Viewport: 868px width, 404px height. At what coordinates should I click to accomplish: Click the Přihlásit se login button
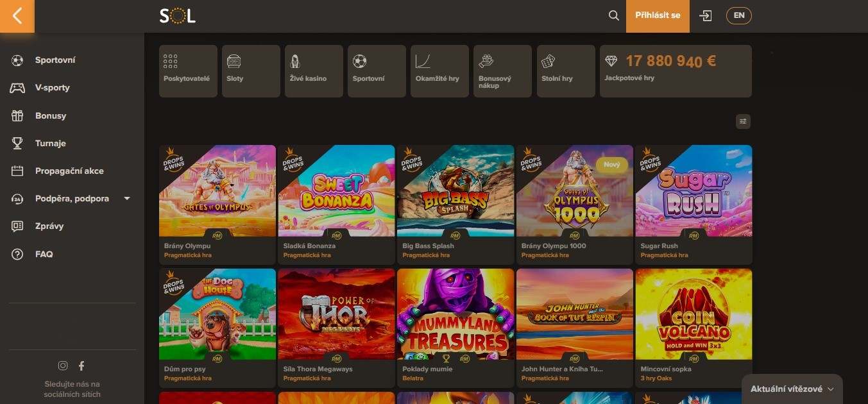point(658,15)
